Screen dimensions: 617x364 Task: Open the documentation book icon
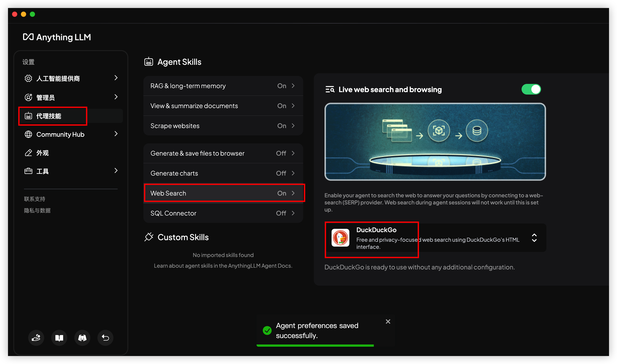pos(59,338)
